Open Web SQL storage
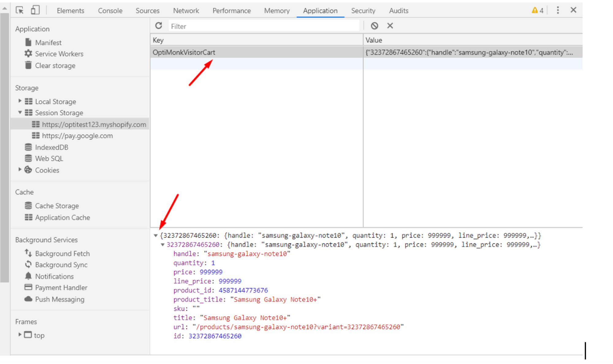Viewport: 613px width, 364px height. pyautogui.click(x=49, y=158)
